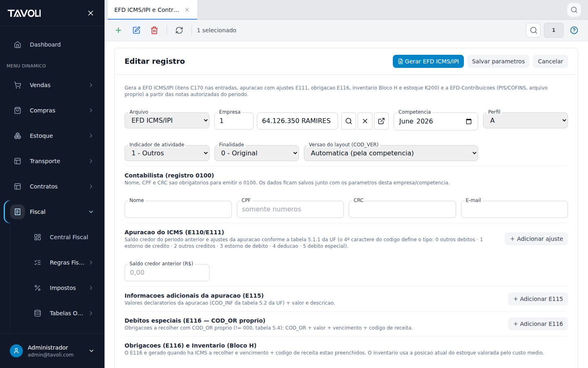Open the Arquivo dropdown EFD ICMS/IPI
The width and height of the screenshot is (588, 368).
point(167,121)
